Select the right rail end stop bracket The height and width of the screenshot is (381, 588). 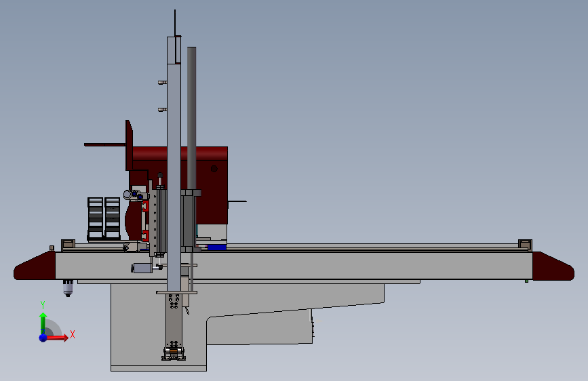(525, 245)
